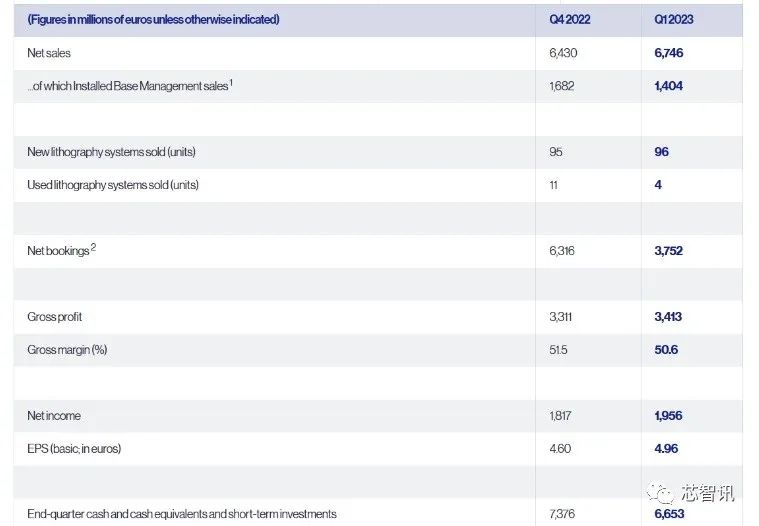Click the value 96 for new systems
The image size is (759, 526).
[661, 152]
